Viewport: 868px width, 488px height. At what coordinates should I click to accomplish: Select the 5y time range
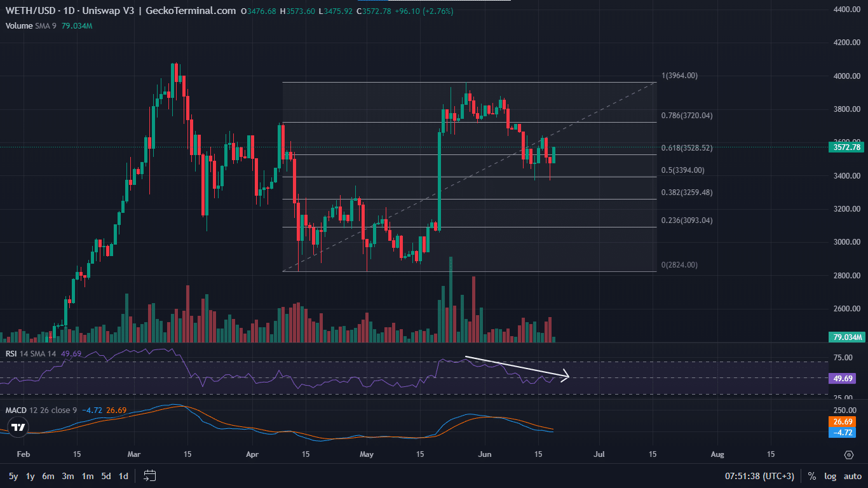(x=13, y=476)
